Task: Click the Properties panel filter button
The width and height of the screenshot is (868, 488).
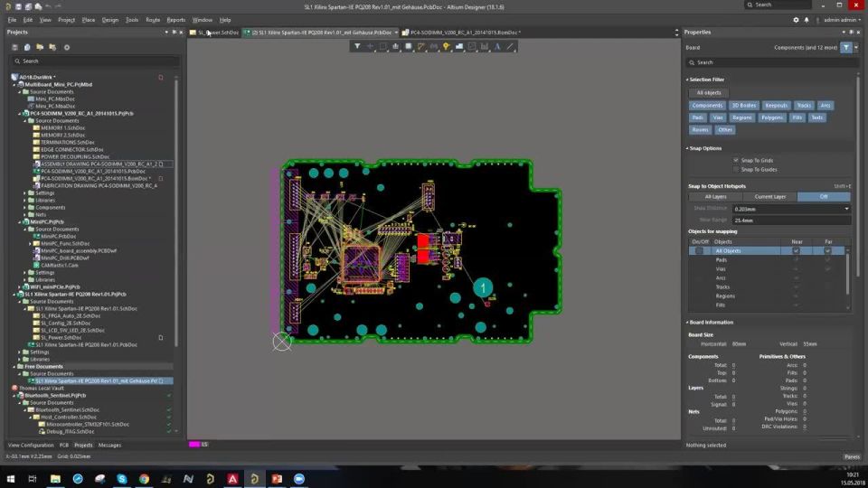Action: (x=846, y=48)
